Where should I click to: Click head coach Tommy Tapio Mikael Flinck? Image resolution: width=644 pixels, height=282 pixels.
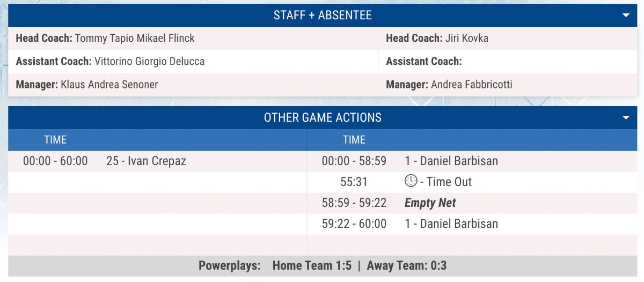[135, 39]
